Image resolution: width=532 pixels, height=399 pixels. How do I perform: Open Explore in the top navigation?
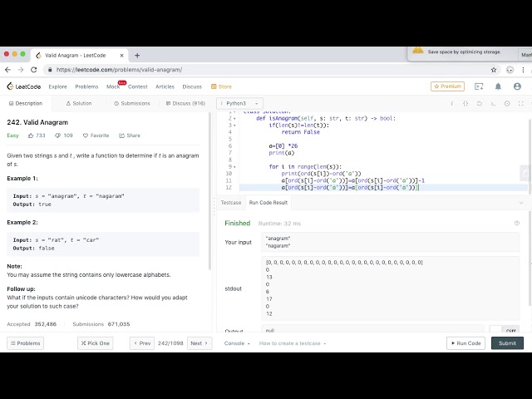tap(57, 86)
